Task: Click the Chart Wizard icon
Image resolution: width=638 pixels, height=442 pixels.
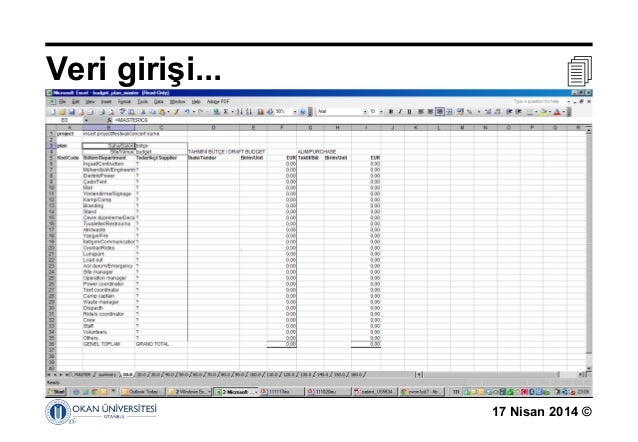Action: 261,112
